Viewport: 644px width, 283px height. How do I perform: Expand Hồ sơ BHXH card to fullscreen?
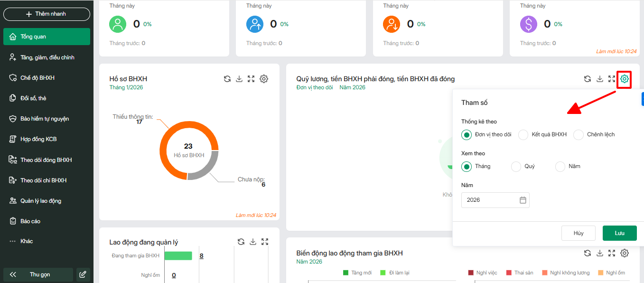coord(252,79)
